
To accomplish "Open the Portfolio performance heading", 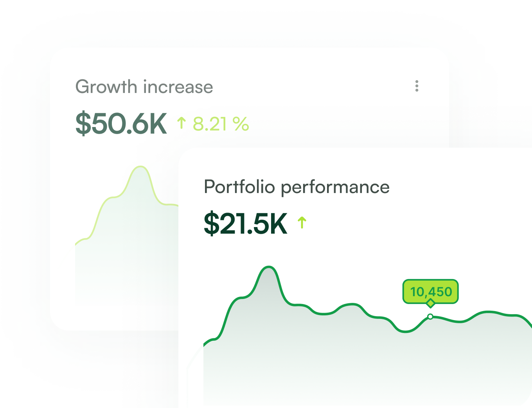I will 297,187.
